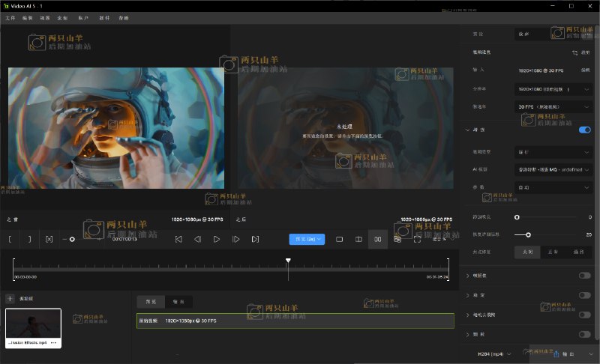Step forward one frame
Screen dimensions: 600x364
coord(235,239)
